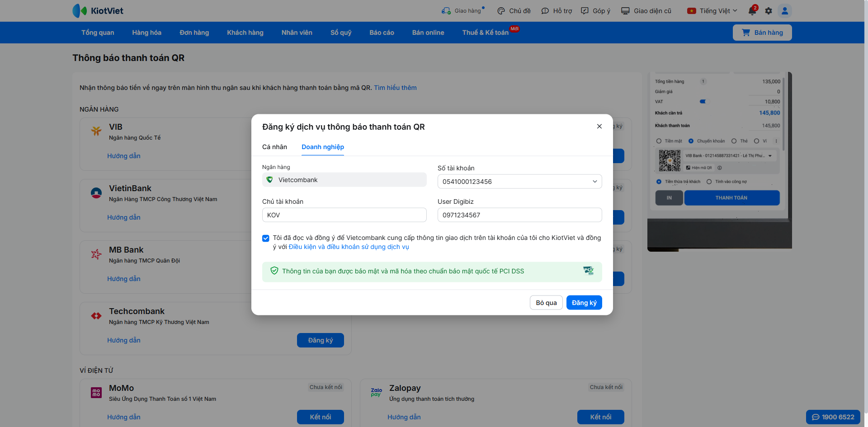Click the Vietcombank shield logo

pos(270,180)
